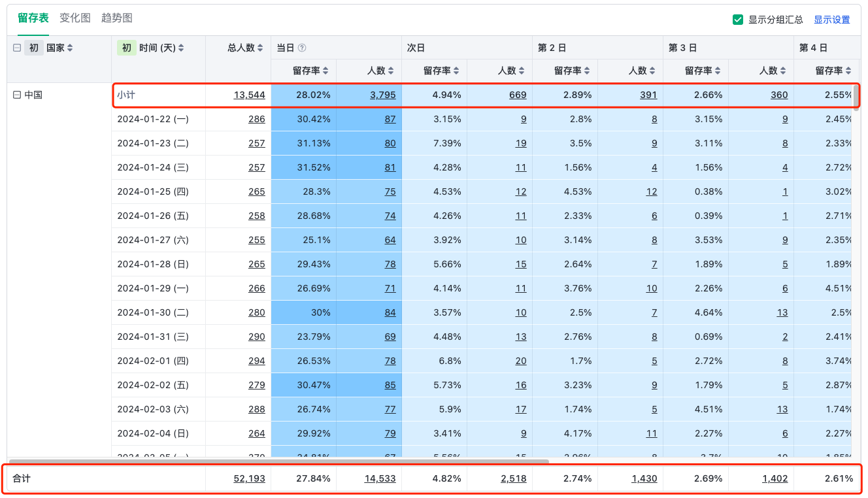868x498 pixels.
Task: Open the 52,193 total link
Action: coord(251,478)
